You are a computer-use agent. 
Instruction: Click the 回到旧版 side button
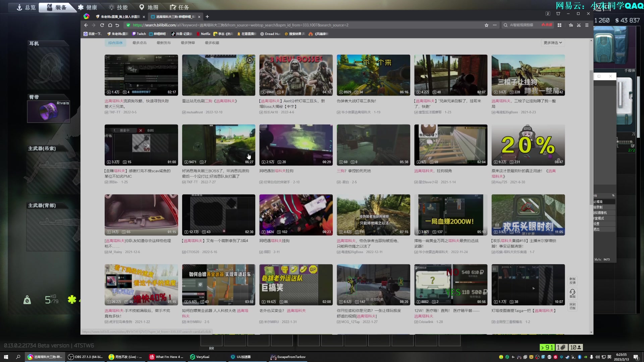(x=572, y=306)
